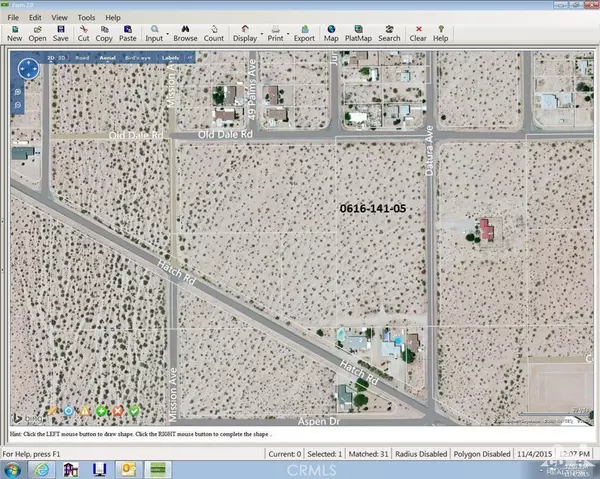Open the green taskbar application icon
Image resolution: width=600 pixels, height=479 pixels.
click(x=158, y=470)
